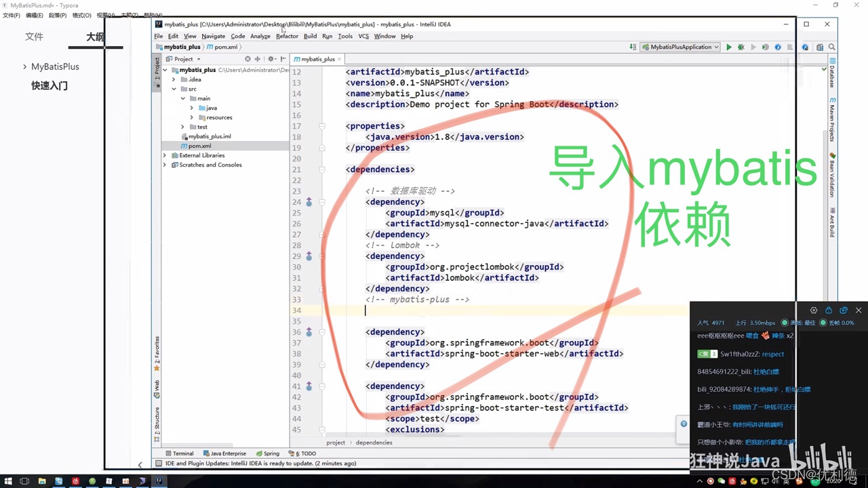This screenshot has width=868, height=488.
Task: Expand the java folder
Action: [192, 108]
